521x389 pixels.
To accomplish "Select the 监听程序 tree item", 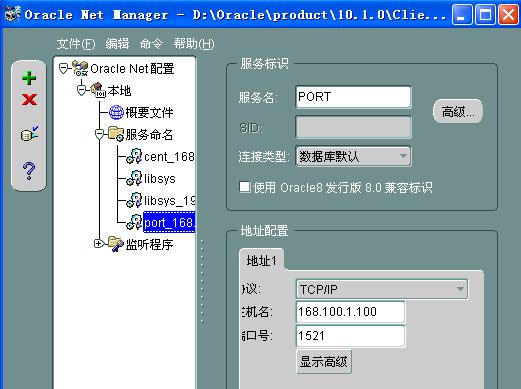I will pyautogui.click(x=149, y=245).
